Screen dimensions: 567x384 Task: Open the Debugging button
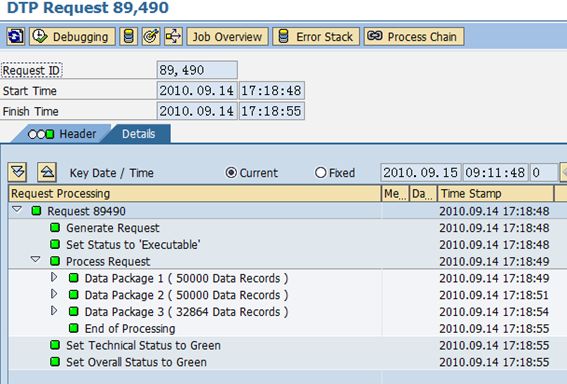pyautogui.click(x=72, y=37)
